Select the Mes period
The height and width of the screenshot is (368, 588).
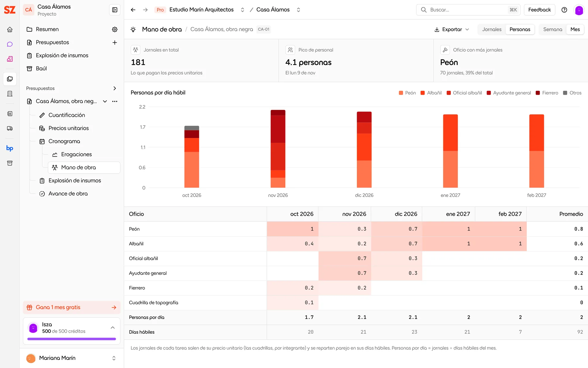575,29
